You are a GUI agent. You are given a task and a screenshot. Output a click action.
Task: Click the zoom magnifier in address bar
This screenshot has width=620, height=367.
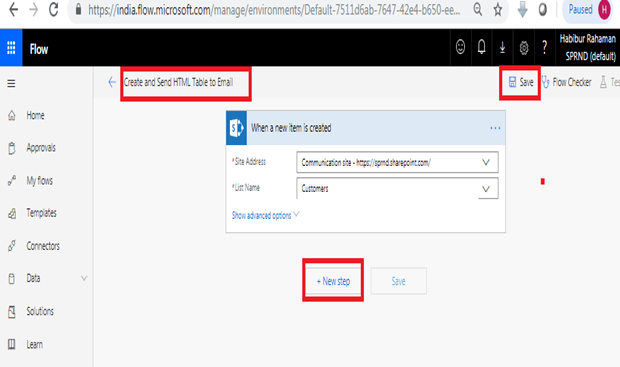(478, 9)
